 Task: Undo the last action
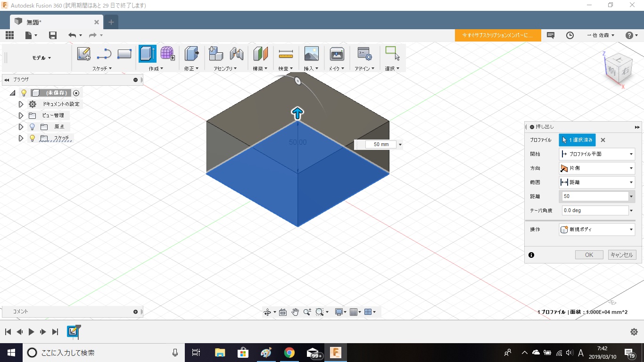(72, 35)
